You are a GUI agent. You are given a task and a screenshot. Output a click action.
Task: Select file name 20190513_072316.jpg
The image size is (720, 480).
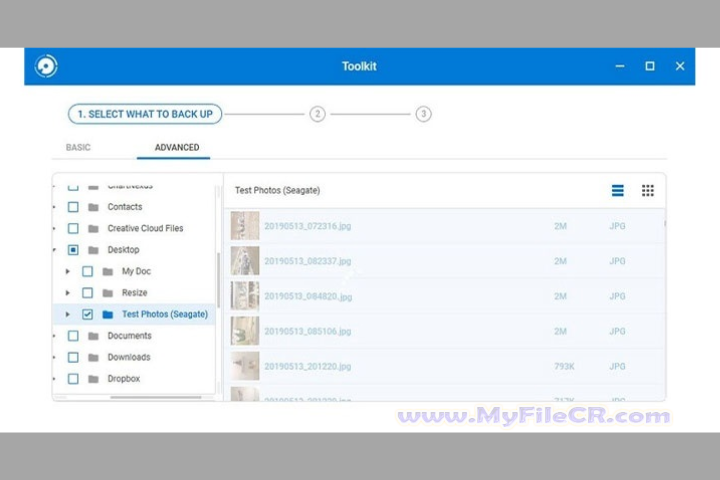[308, 226]
